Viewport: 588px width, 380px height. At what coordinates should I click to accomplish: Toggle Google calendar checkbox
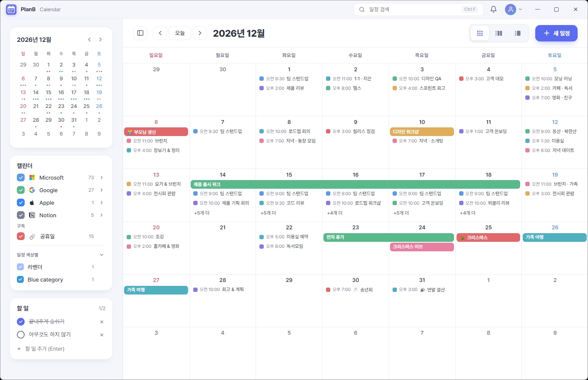(21, 190)
